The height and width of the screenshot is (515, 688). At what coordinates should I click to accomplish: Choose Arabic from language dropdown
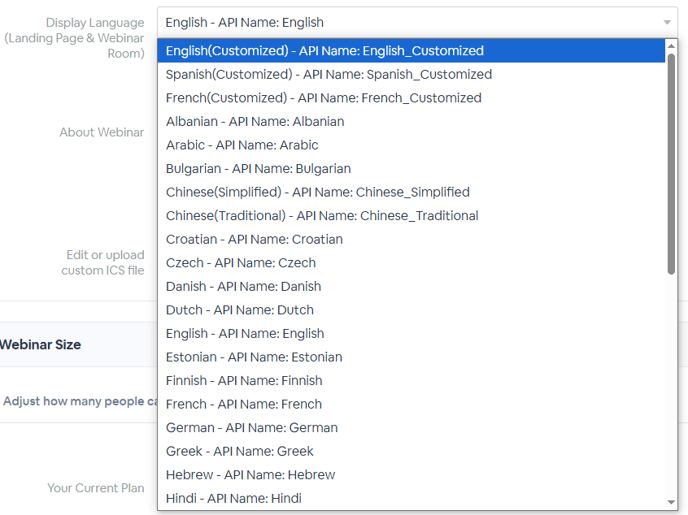pyautogui.click(x=411, y=145)
